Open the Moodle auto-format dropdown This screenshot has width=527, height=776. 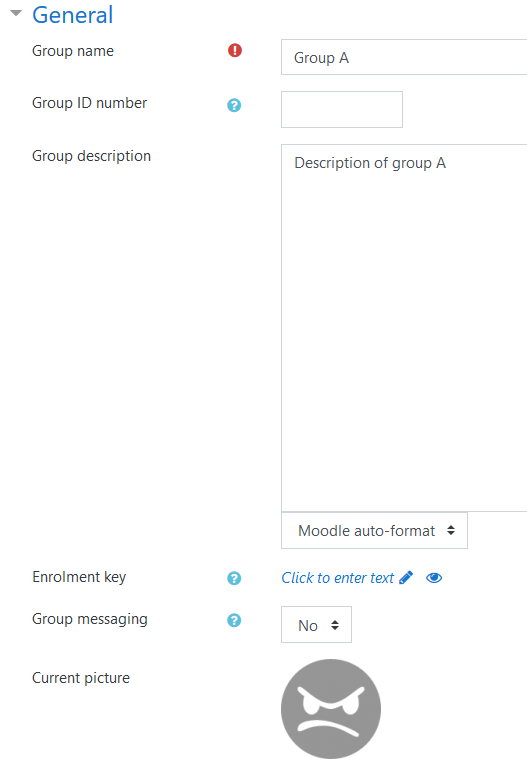pos(374,531)
